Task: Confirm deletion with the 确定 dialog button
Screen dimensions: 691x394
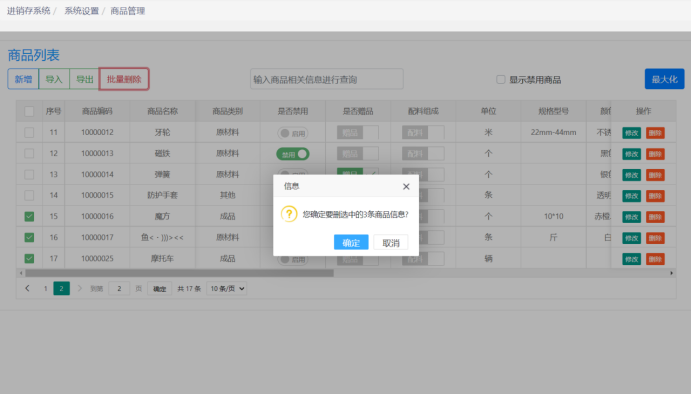Action: click(x=351, y=242)
